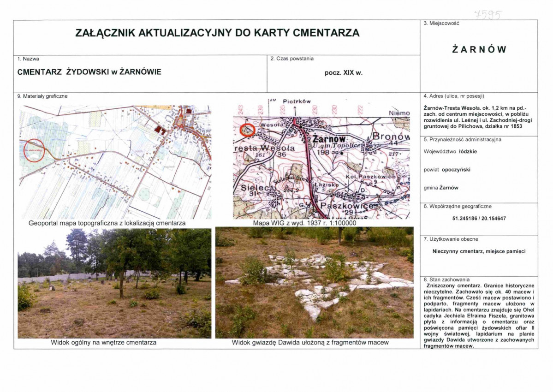Click the locality name ŻARNÓW
The image size is (553, 392).
(479, 49)
